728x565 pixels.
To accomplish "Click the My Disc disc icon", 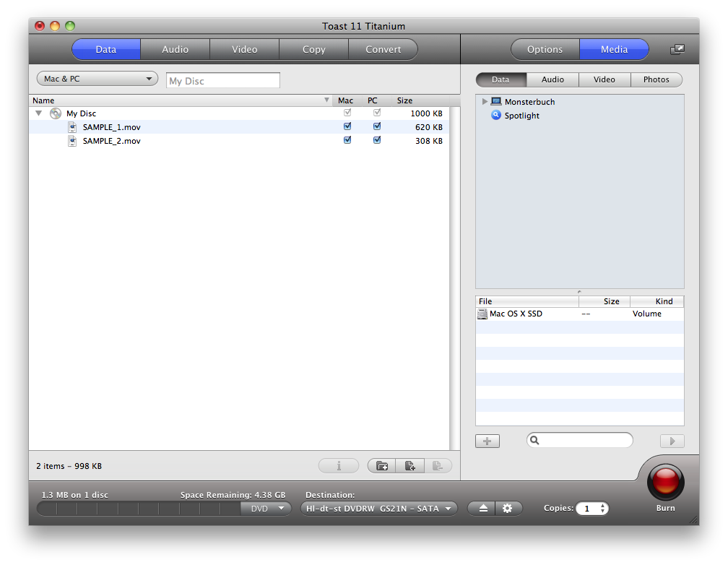I will click(56, 113).
